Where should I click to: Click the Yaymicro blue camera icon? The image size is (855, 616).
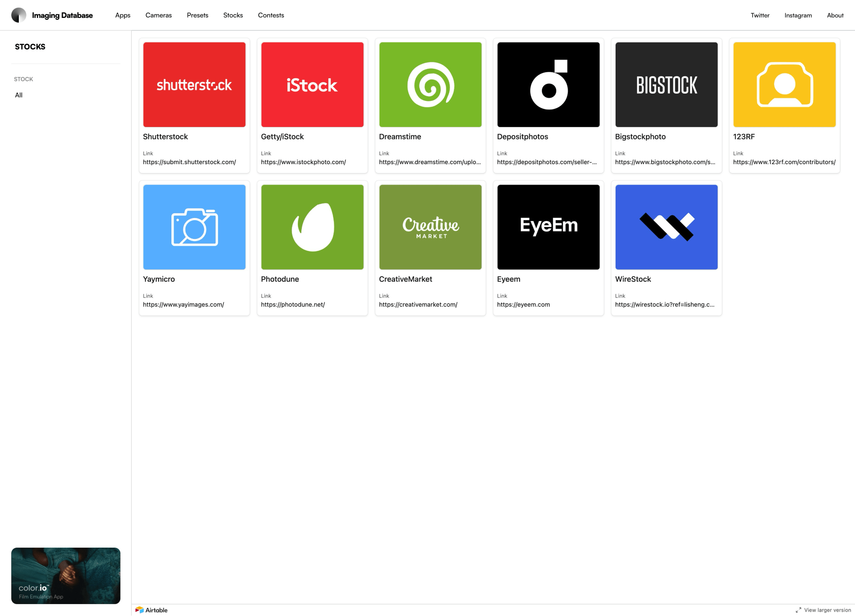195,227
